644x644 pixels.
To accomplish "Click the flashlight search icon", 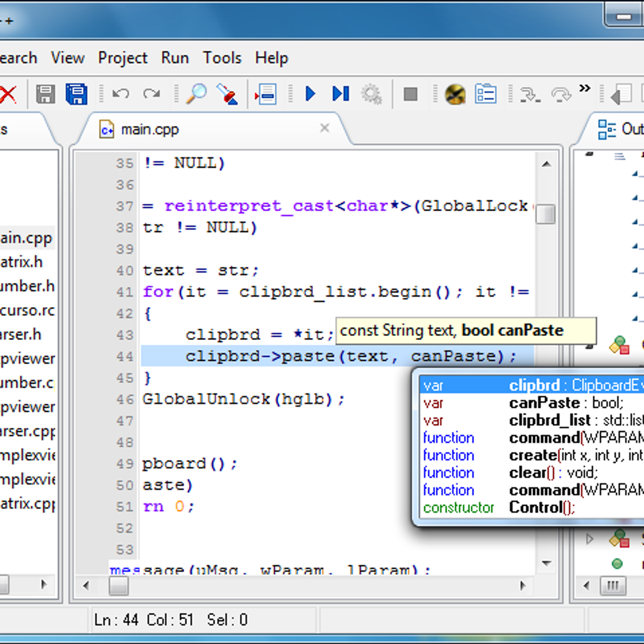I will click(227, 94).
